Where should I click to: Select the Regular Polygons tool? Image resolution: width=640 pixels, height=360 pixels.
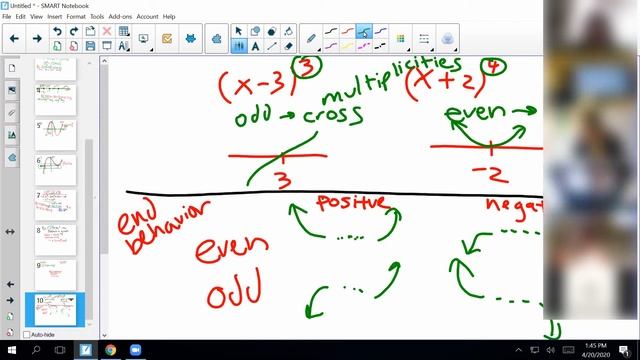pos(272,31)
